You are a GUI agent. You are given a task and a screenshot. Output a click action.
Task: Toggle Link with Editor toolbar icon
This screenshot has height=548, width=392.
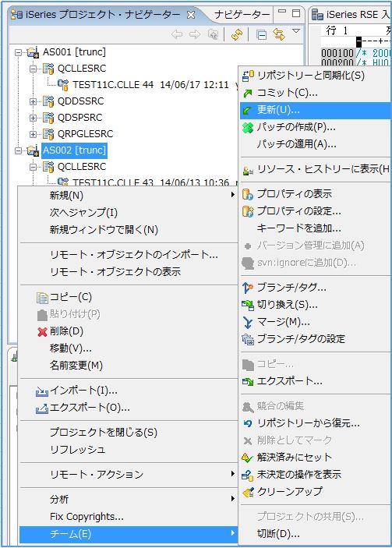tap(278, 34)
